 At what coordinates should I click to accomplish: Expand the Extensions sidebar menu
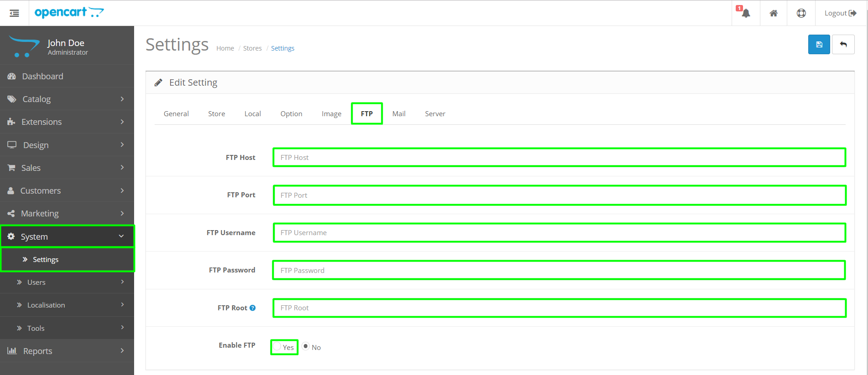point(67,122)
